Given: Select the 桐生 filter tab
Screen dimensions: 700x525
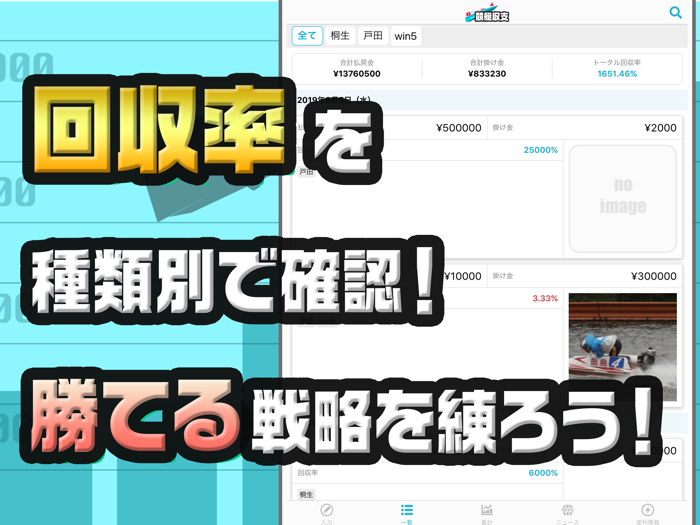Looking at the screenshot, I should (x=340, y=36).
